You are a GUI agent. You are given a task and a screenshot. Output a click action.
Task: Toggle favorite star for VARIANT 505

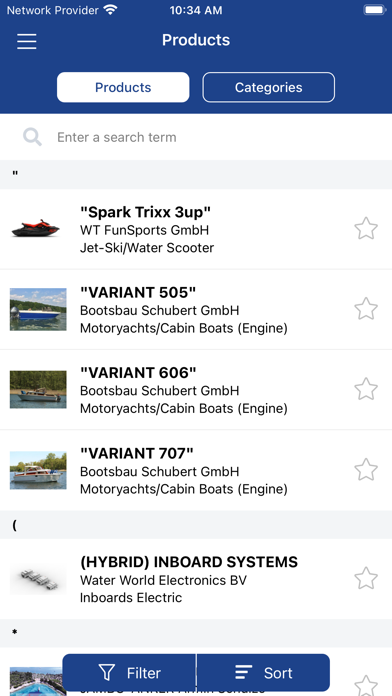click(x=366, y=309)
